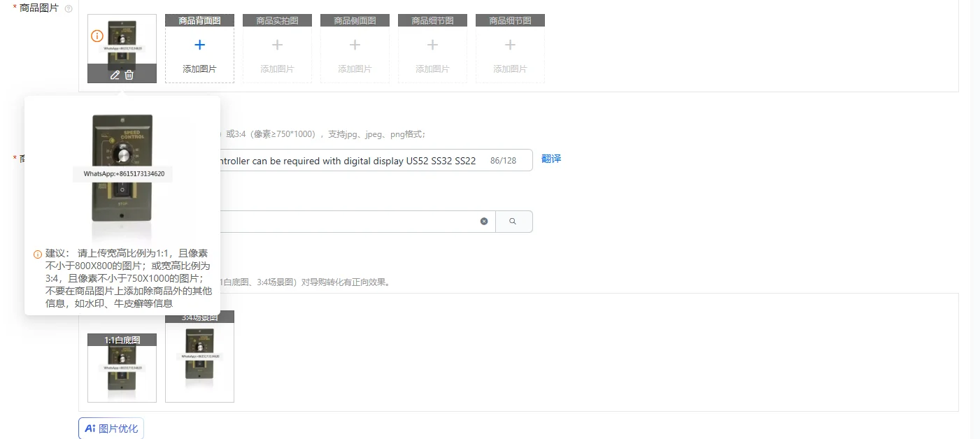The height and width of the screenshot is (439, 980).
Task: Click help question icon beside 商品图片 label
Action: 69,9
